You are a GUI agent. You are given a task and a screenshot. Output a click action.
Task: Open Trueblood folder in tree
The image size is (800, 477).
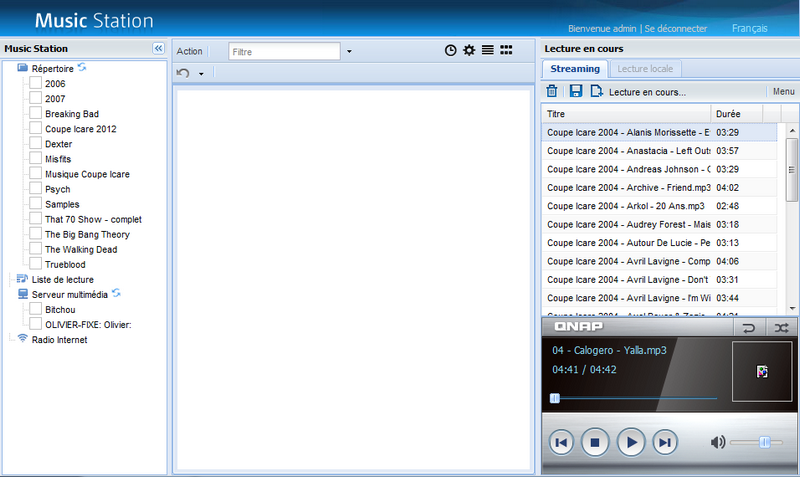point(65,264)
